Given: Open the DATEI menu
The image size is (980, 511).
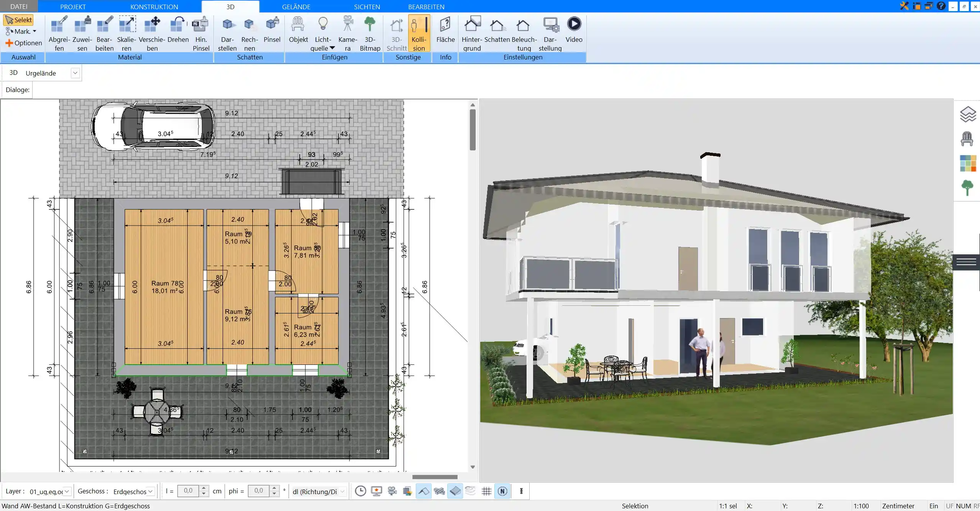Looking at the screenshot, I should click(19, 7).
